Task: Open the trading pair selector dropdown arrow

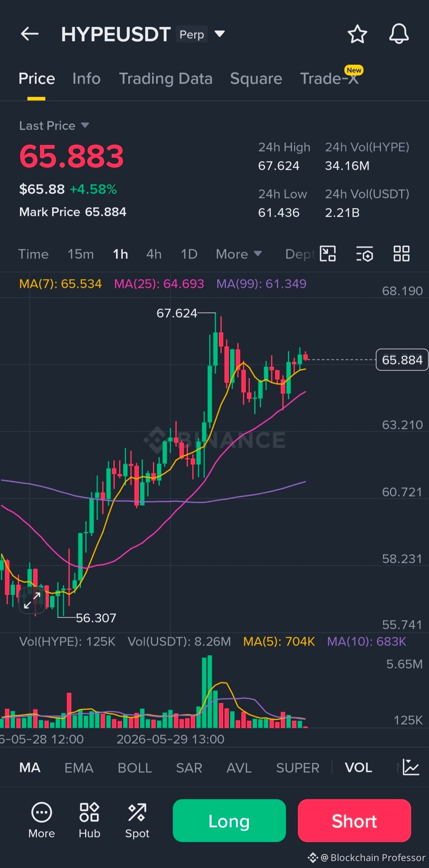Action: coord(220,34)
